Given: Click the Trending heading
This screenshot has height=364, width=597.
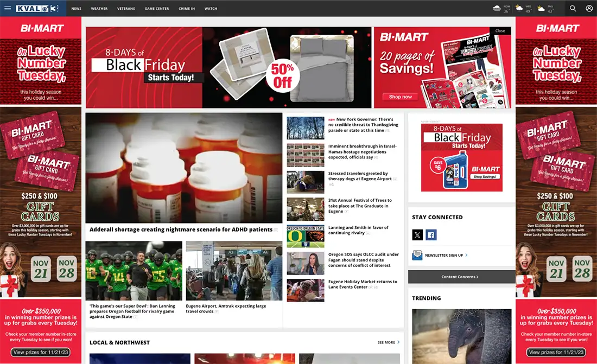Looking at the screenshot, I should click(x=427, y=298).
